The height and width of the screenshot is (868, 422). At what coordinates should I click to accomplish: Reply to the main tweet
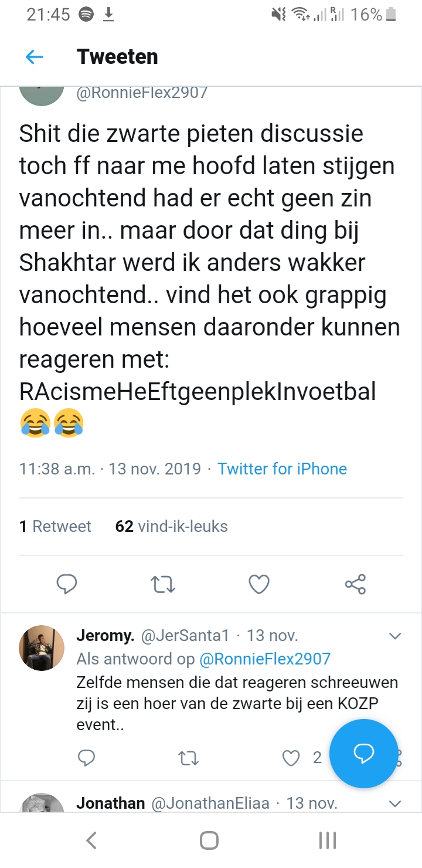click(x=67, y=584)
